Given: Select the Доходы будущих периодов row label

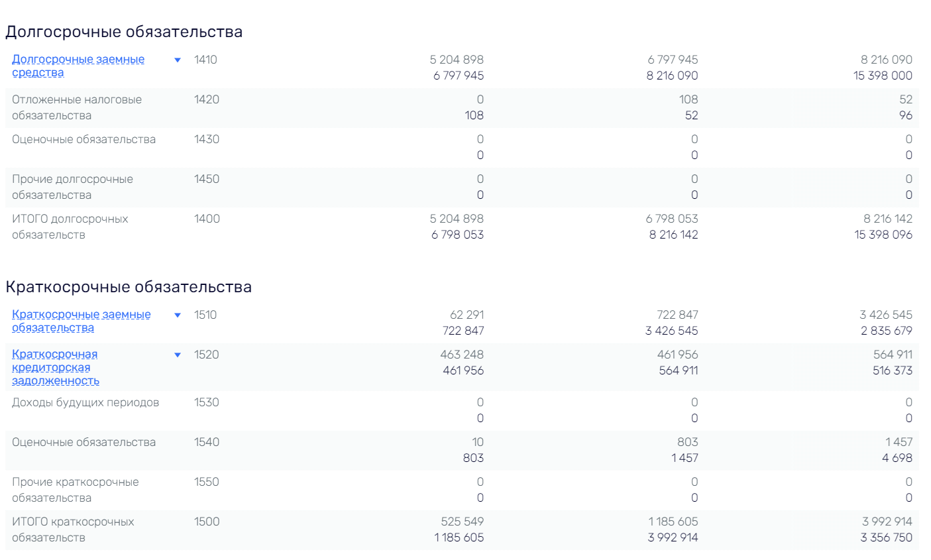Looking at the screenshot, I should (85, 402).
